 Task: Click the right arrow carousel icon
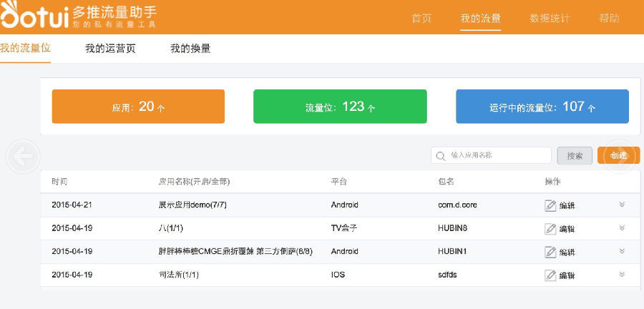(620, 156)
